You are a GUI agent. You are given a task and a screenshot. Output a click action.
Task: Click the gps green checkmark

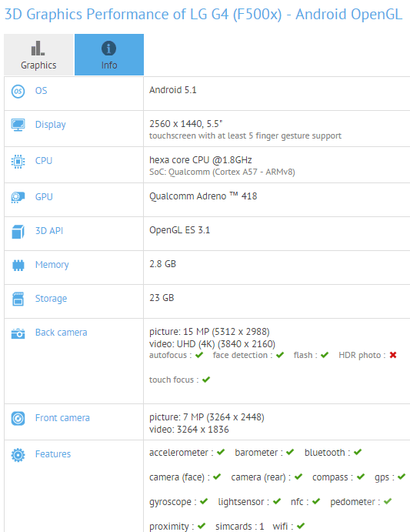tap(402, 477)
